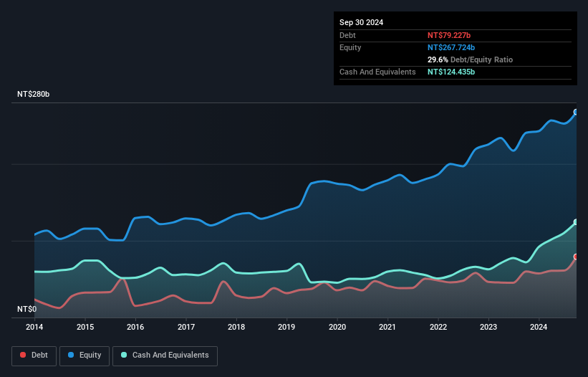
Task: Click the NT$0 y-axis label
Action: click(x=27, y=309)
